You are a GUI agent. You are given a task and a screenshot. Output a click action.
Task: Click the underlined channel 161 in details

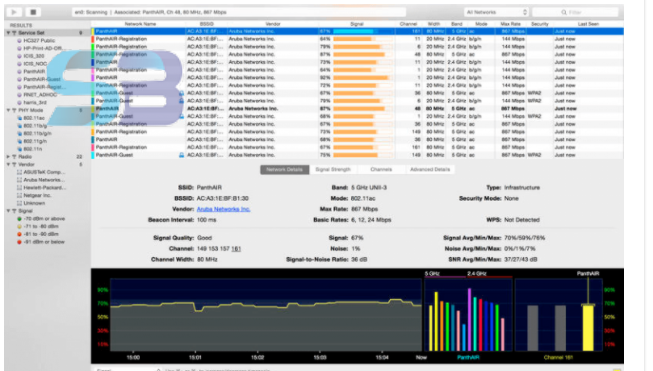[236, 249]
